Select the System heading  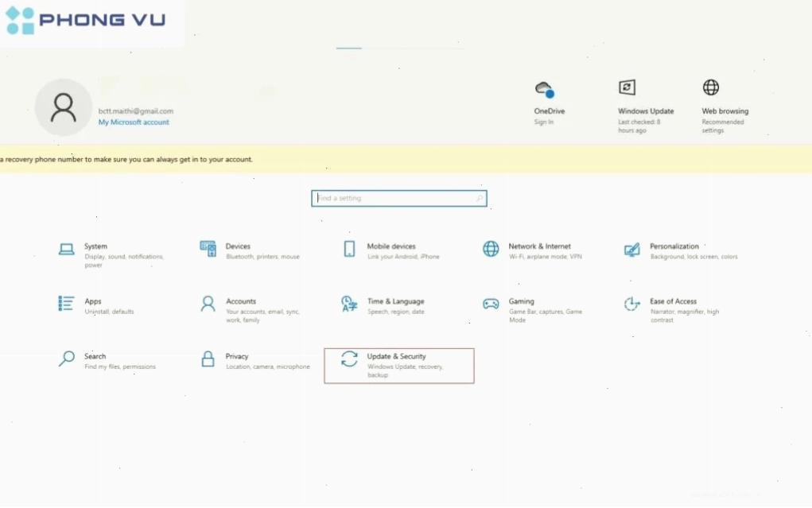pos(95,246)
